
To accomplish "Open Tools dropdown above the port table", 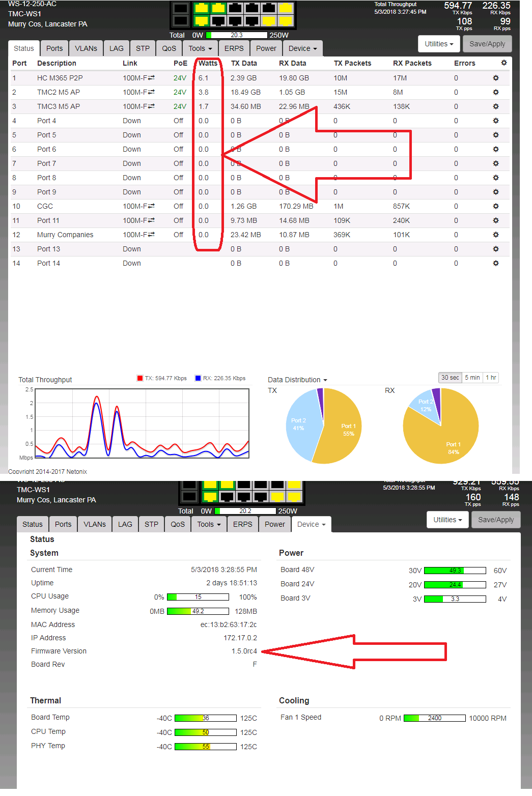I will click(200, 48).
